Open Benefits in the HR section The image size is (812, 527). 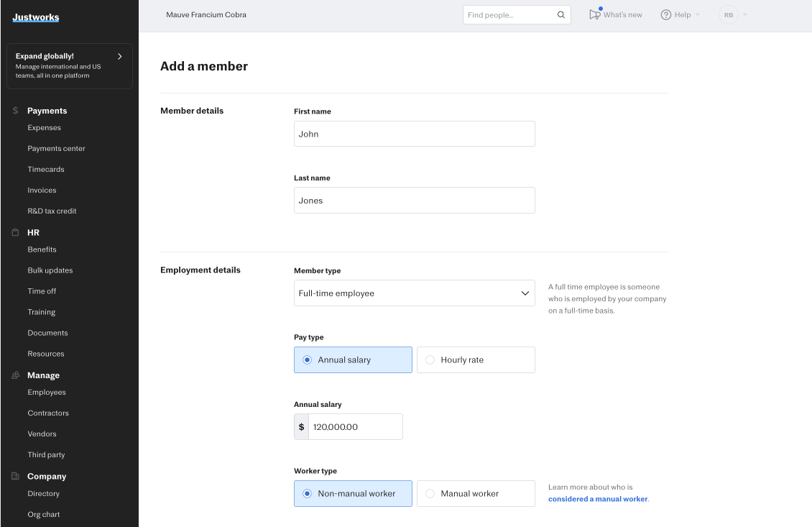point(42,249)
